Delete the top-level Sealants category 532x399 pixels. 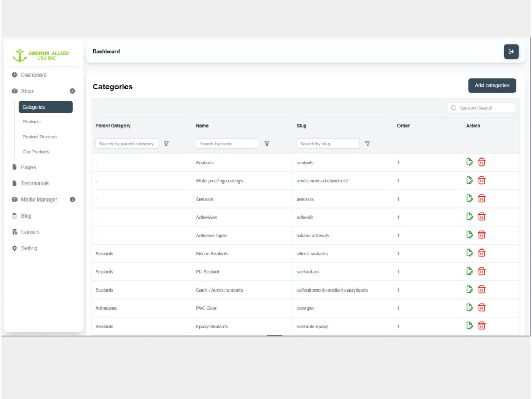pyautogui.click(x=481, y=162)
